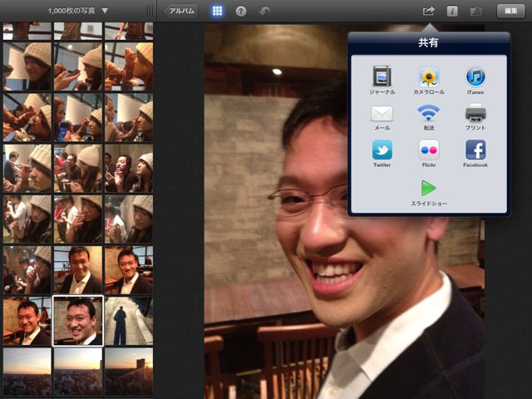Grab the thumbnail panel resize handle

coord(150,11)
